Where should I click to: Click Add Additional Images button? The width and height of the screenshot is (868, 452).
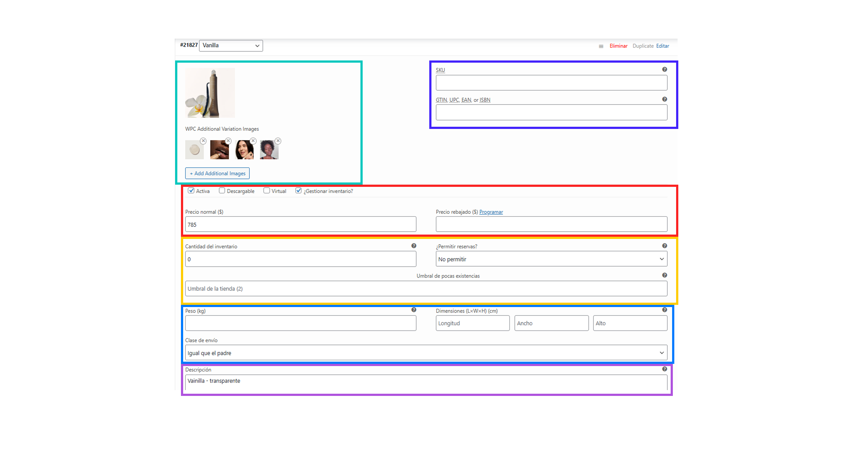click(x=217, y=173)
